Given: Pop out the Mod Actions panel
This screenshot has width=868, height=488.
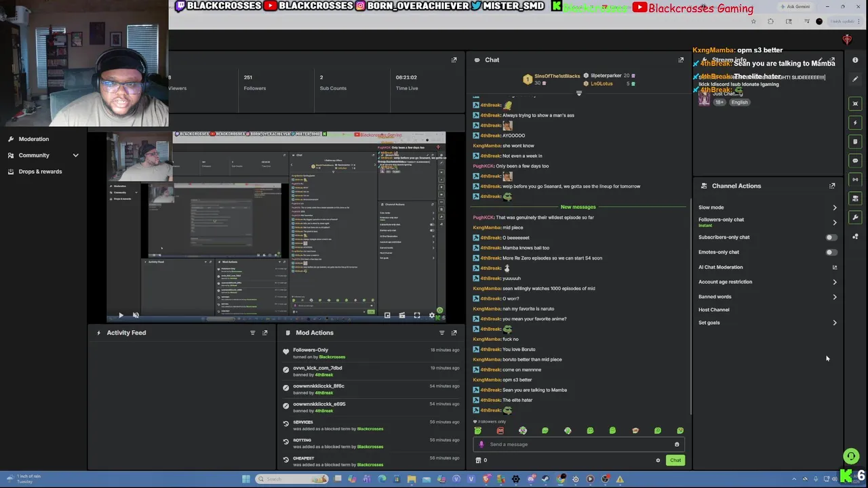Looking at the screenshot, I should click(454, 333).
